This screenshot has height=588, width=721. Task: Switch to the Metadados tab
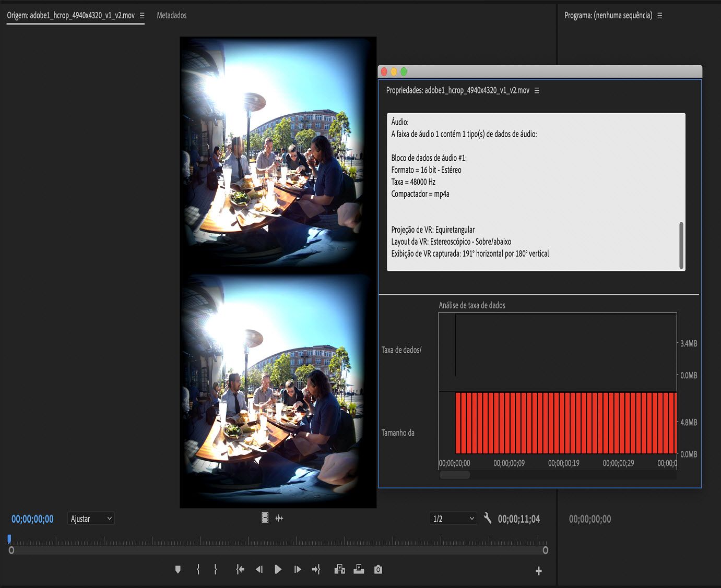pyautogui.click(x=171, y=15)
